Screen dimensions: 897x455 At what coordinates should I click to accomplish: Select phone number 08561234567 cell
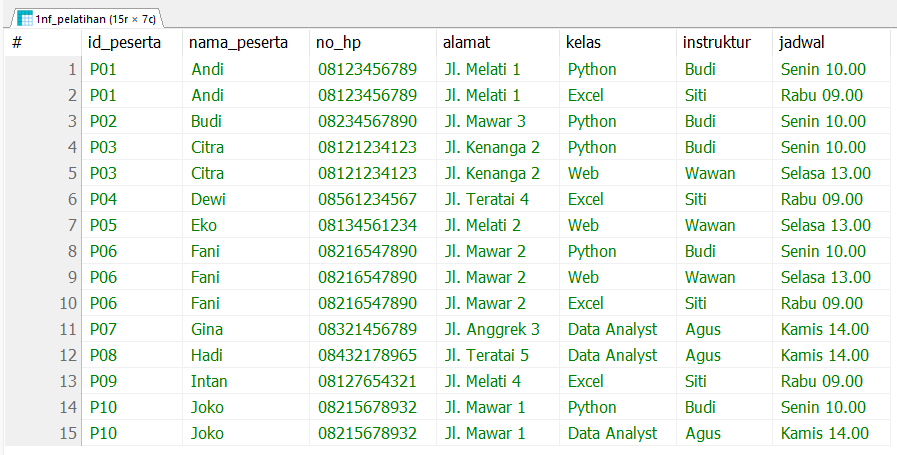373,199
